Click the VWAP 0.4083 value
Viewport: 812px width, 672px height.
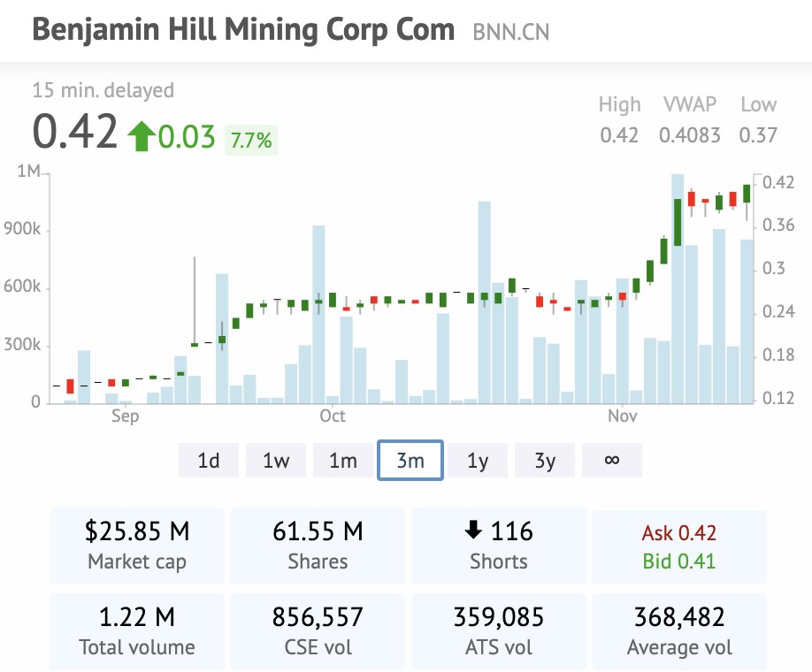[x=690, y=135]
